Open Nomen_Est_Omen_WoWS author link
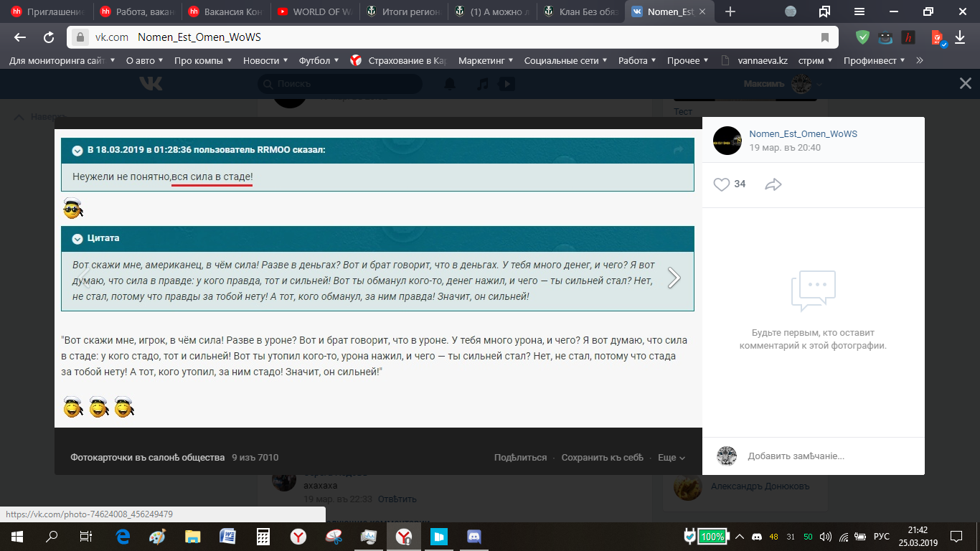This screenshot has width=980, height=551. coord(803,134)
